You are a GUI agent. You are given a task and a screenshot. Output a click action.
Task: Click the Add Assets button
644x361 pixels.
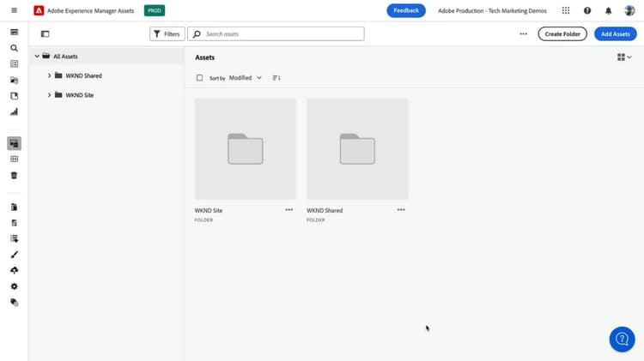click(x=616, y=34)
